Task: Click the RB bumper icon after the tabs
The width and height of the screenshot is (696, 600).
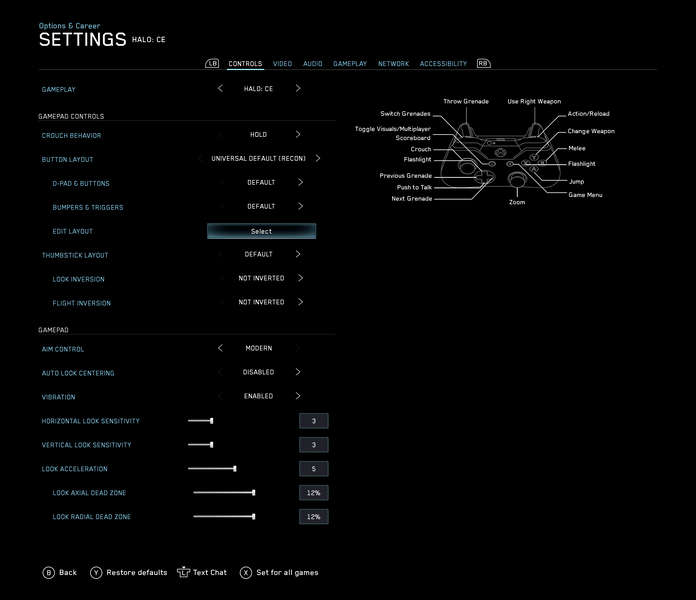Action: (x=483, y=63)
